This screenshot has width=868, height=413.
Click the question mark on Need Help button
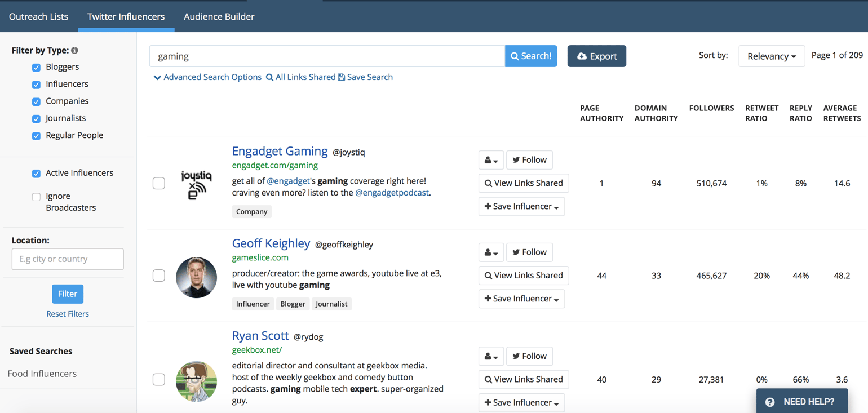[x=770, y=401]
